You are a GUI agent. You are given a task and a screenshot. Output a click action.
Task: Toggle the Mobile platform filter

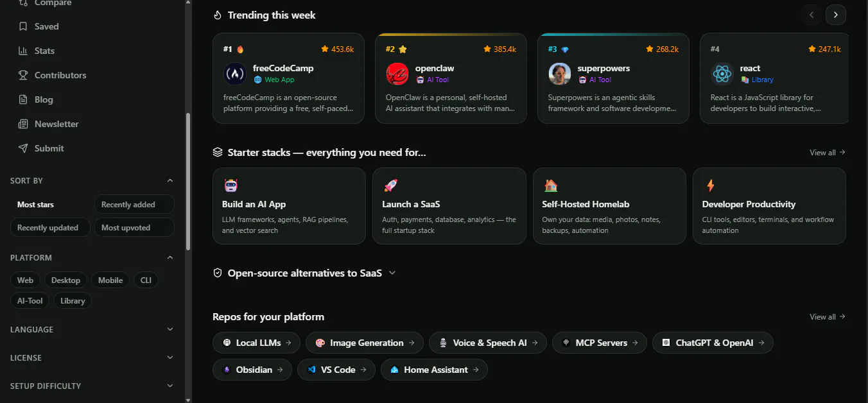tap(110, 280)
